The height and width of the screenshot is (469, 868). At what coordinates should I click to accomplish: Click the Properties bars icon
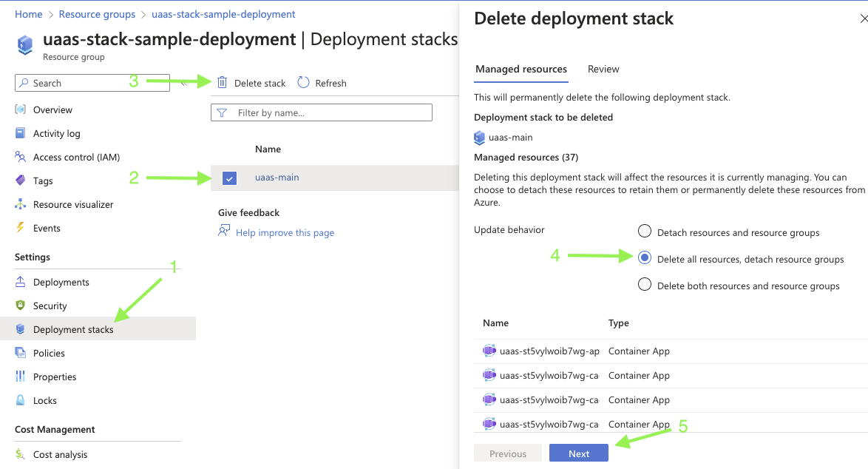pyautogui.click(x=21, y=377)
